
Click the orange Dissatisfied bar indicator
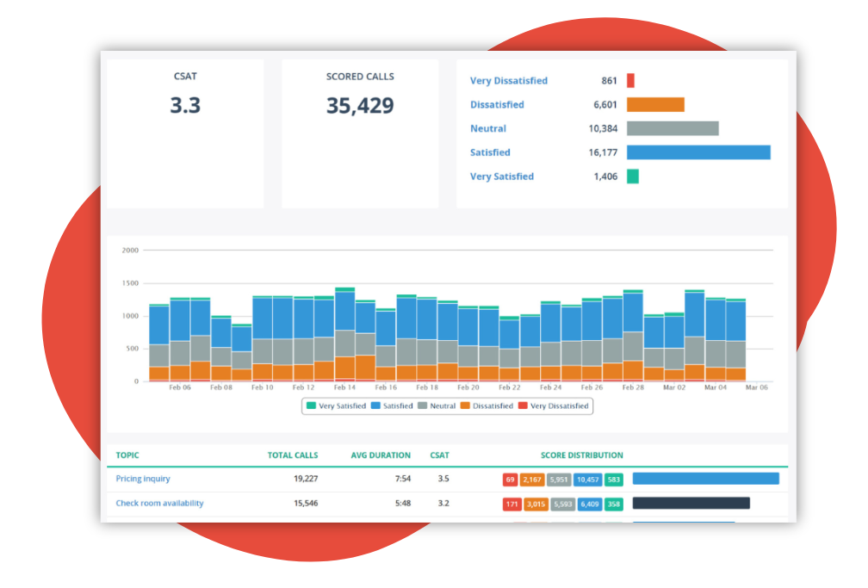(x=656, y=104)
